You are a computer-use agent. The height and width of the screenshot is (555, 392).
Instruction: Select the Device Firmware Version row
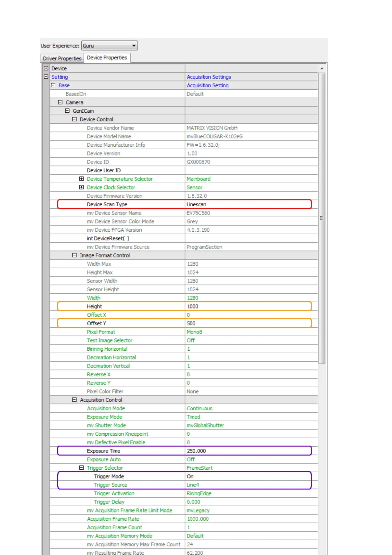(183, 196)
